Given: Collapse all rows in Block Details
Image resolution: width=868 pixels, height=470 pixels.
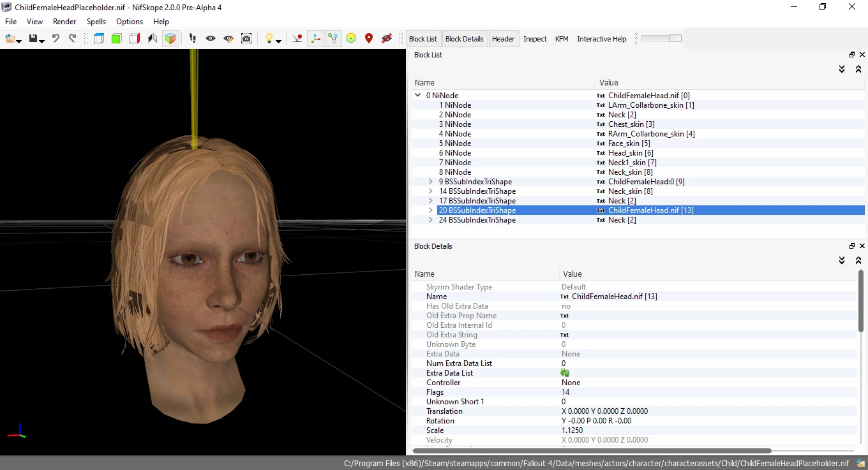Looking at the screenshot, I should click(858, 260).
